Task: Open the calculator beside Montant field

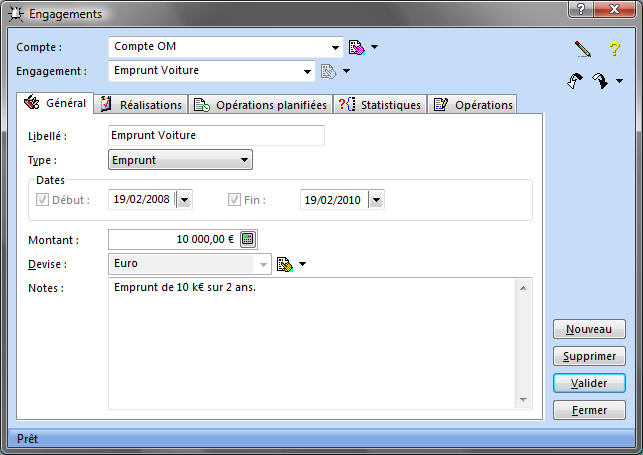Action: coord(248,239)
